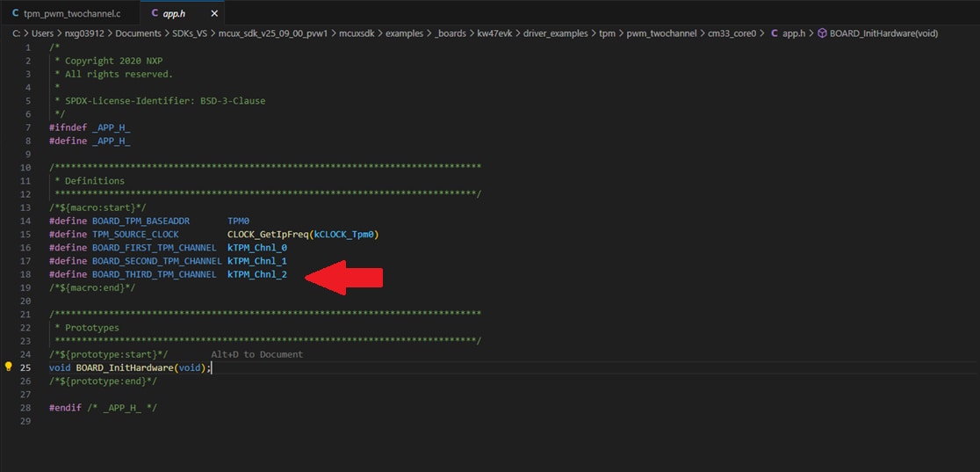
Task: Click the kTPM_Chnl_2 value on line 18
Action: pos(256,275)
